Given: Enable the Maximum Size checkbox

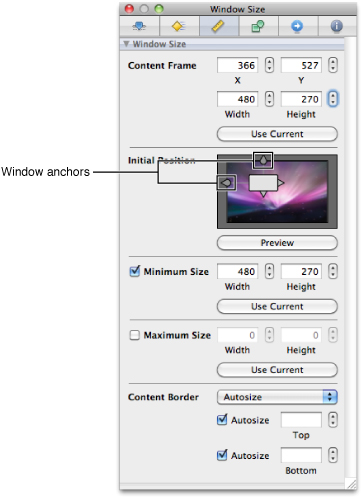Looking at the screenshot, I should pos(135,335).
